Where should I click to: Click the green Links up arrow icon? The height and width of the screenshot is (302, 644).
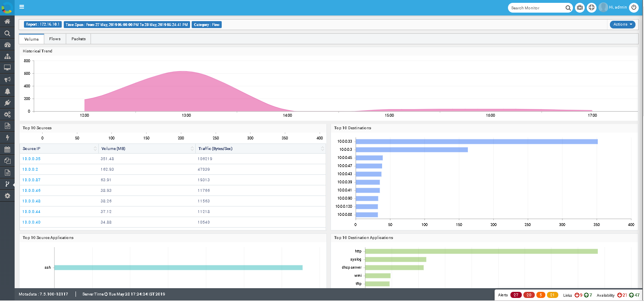pos(586,295)
